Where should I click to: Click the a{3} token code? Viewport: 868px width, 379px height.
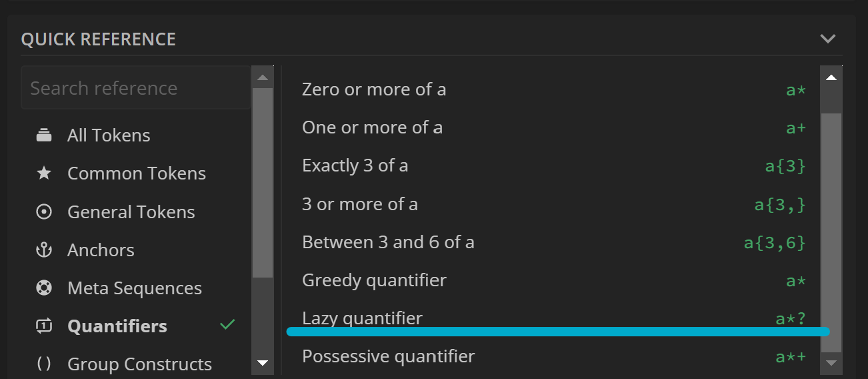click(785, 165)
